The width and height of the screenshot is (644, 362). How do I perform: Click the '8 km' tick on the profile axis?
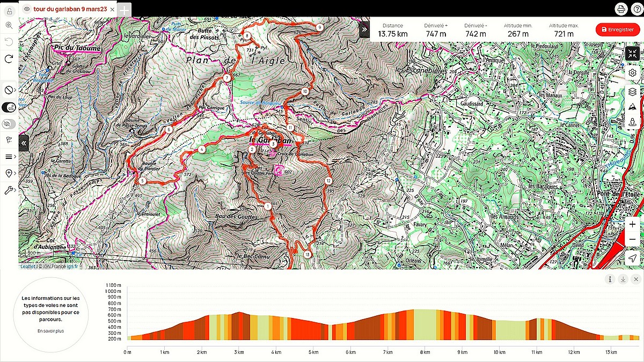click(426, 352)
